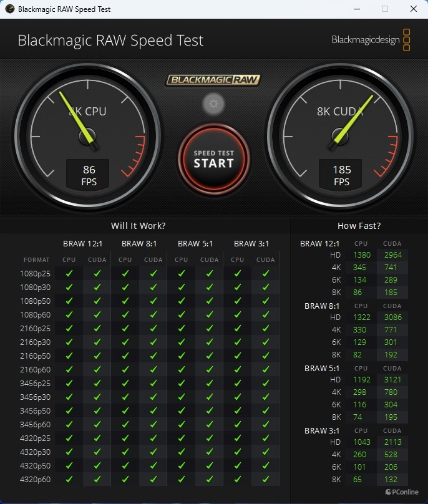Click BRAW 8:1 4K CPU value 330
Viewport: 428px width, 504px height.
(359, 330)
